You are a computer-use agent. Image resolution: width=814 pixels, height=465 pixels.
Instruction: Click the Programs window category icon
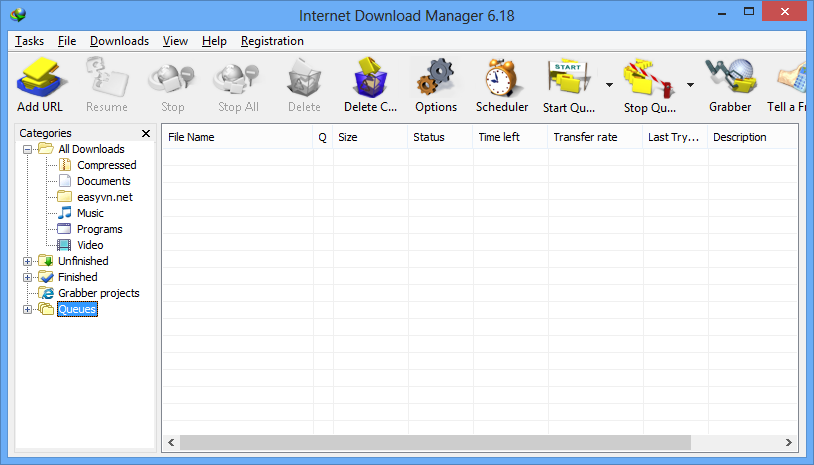(64, 229)
